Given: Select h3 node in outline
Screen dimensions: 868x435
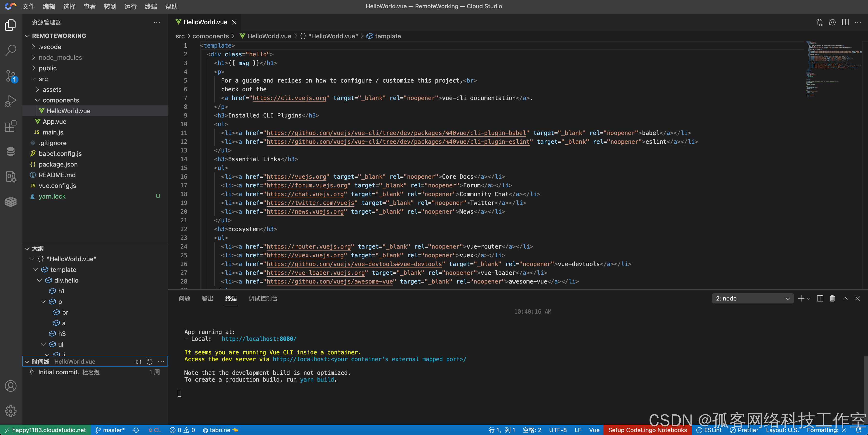Looking at the screenshot, I should point(62,334).
